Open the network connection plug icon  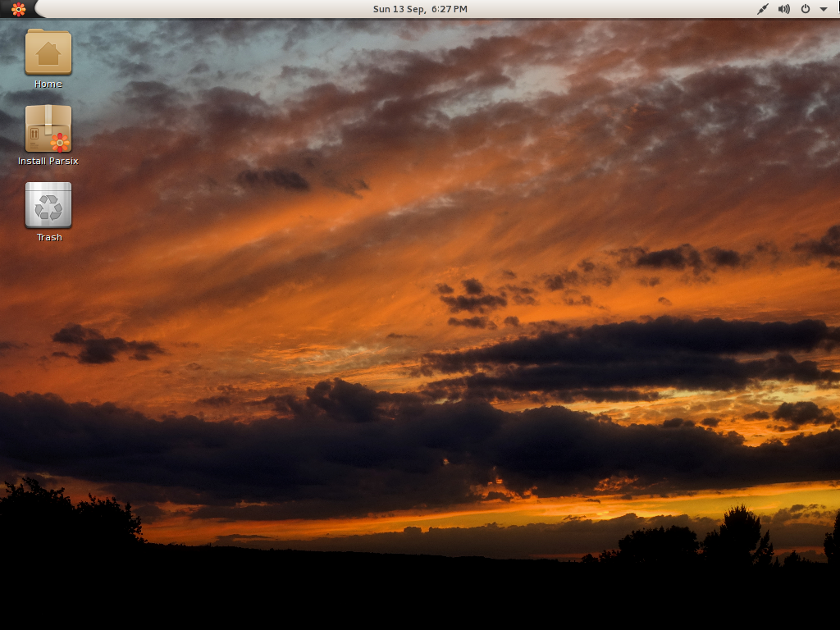tap(762, 9)
